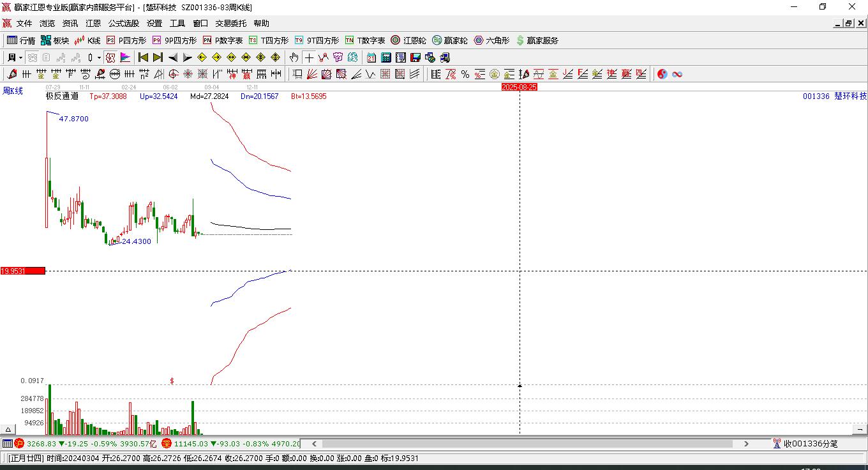Viewport: 868px width, 470px height.
Task: Open the 周 period dropdown
Action: [x=15, y=57]
